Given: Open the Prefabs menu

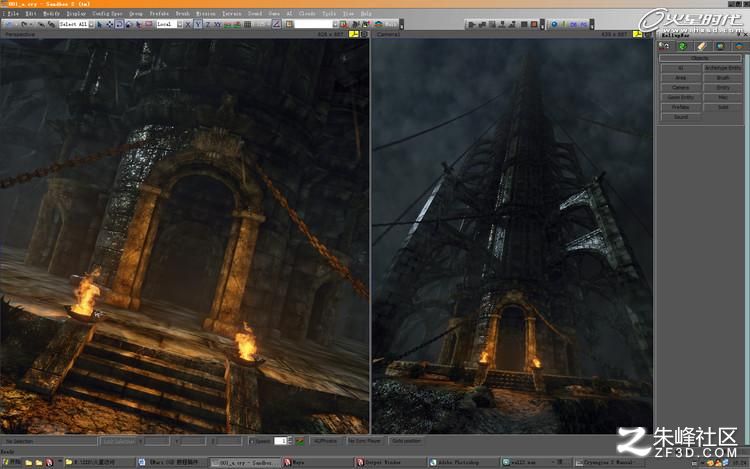Looking at the screenshot, I should tap(159, 13).
